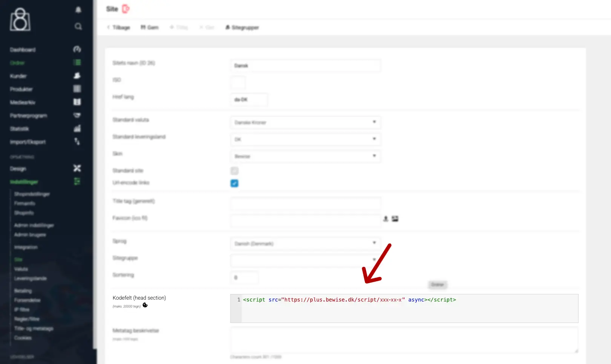The image size is (611, 364).
Task: Click the Design tools icon
Action: (x=77, y=168)
